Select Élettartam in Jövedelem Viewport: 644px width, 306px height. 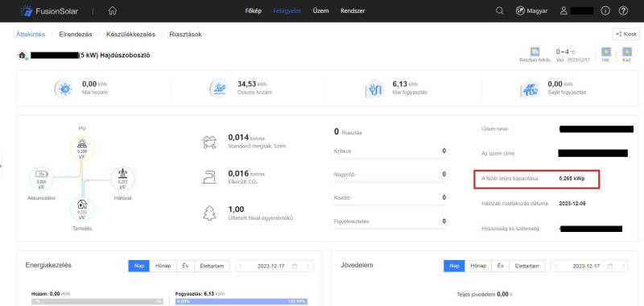(x=527, y=266)
